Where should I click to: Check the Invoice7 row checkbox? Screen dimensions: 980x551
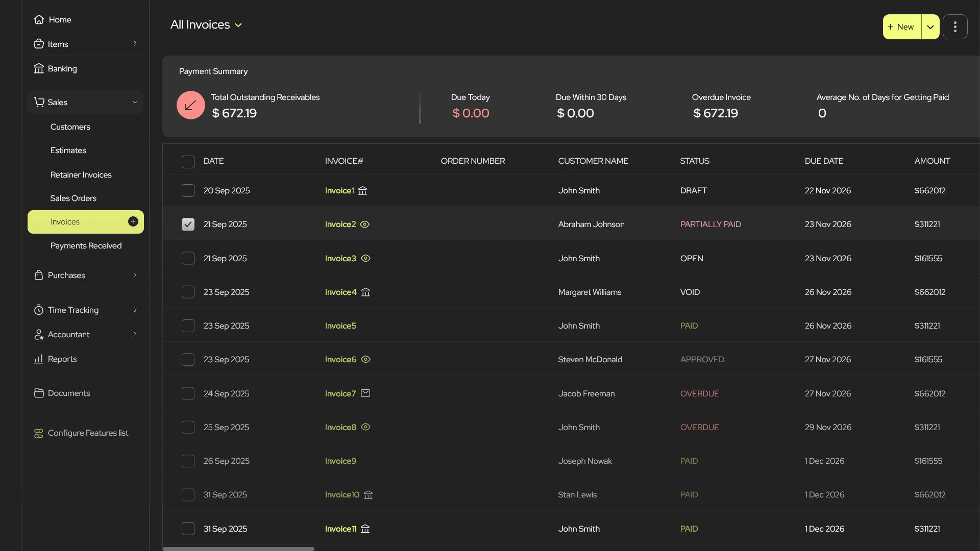(x=188, y=393)
